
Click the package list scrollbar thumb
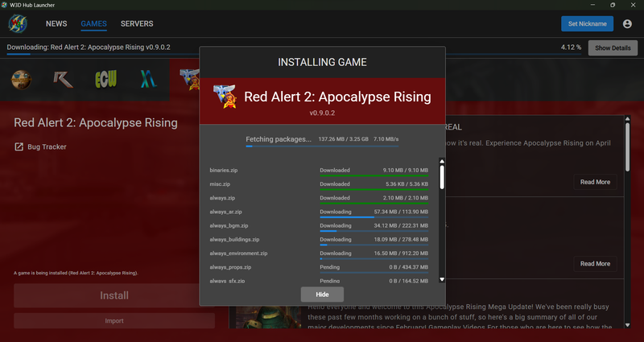click(442, 177)
